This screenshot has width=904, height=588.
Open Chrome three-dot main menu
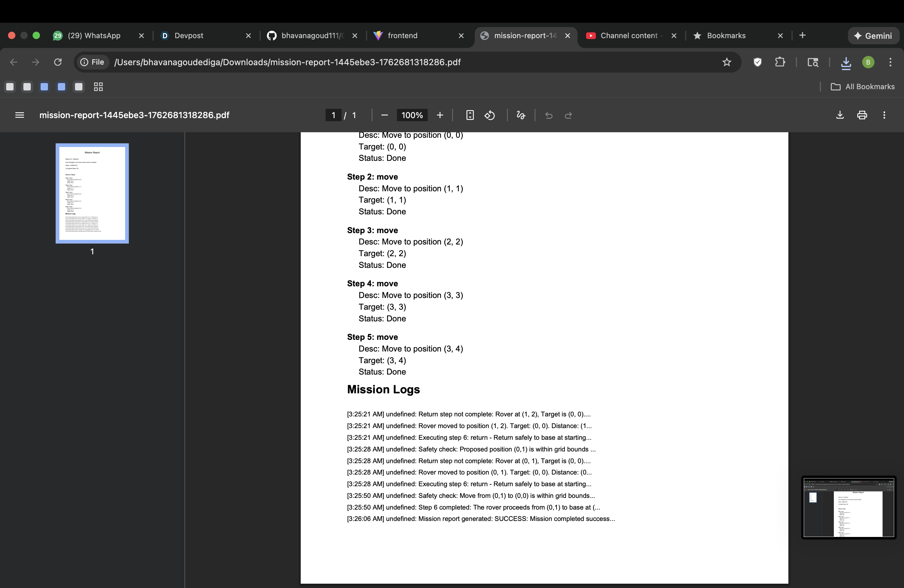890,62
